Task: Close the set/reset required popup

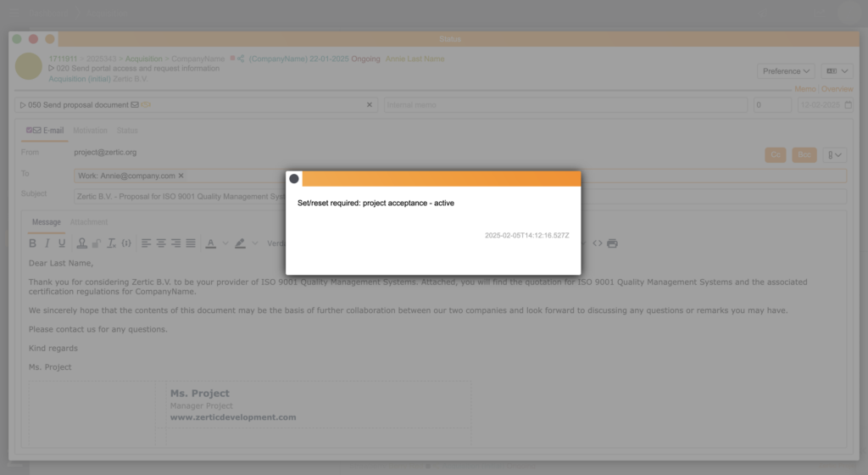Action: [x=294, y=179]
